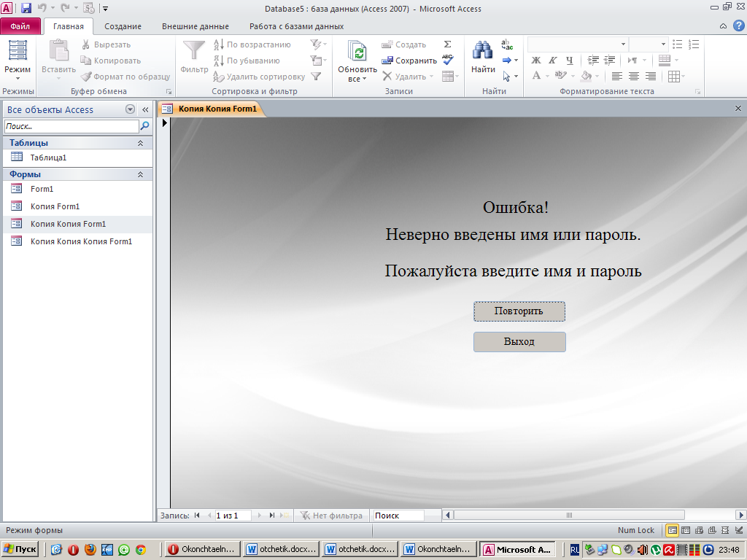The image size is (747, 560).
Task: Open the Файл tab
Action: 20,26
